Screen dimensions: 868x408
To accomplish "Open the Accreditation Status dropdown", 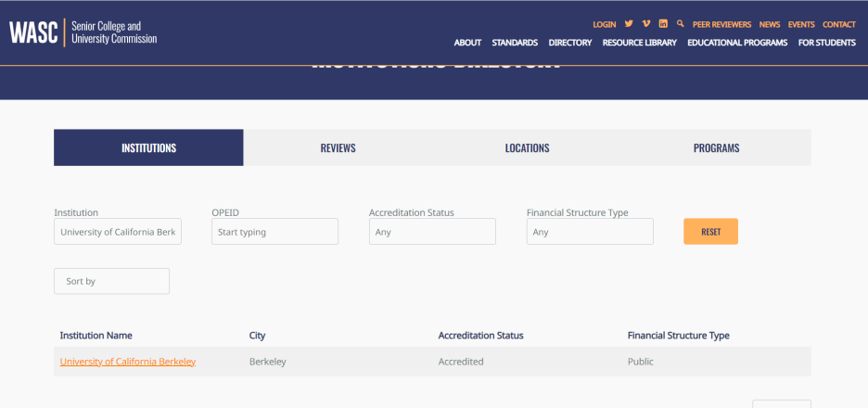I will [432, 232].
